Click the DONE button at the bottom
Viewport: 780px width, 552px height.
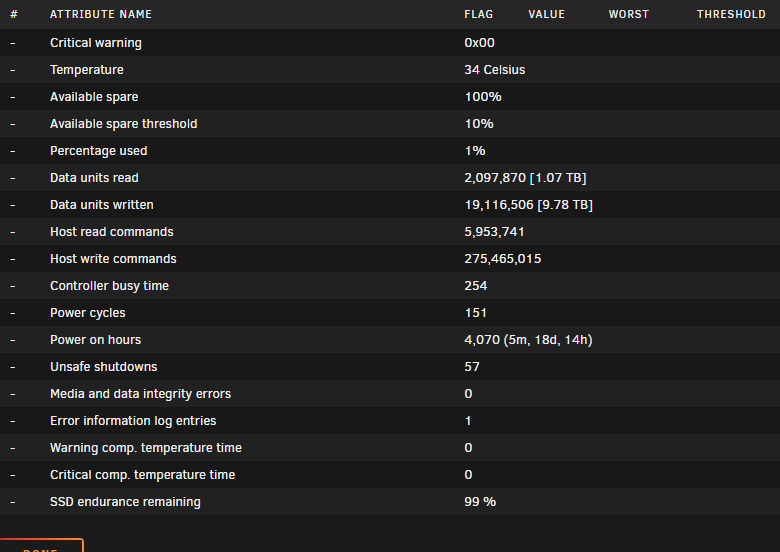[41, 546]
